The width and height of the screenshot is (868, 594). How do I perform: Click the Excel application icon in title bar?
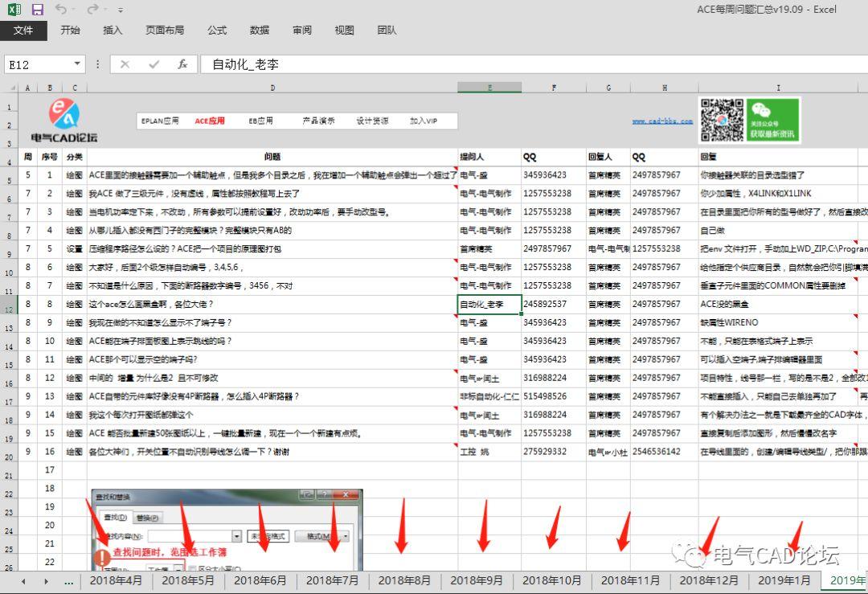(14, 10)
